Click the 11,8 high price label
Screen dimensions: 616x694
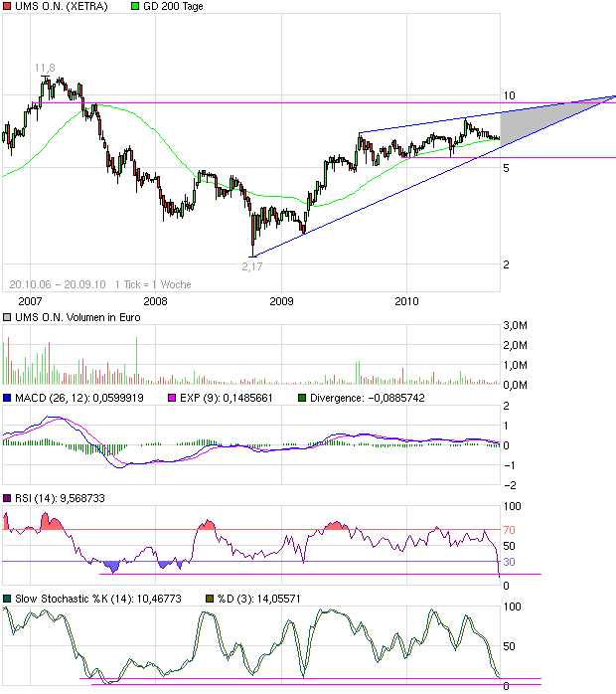(x=45, y=68)
